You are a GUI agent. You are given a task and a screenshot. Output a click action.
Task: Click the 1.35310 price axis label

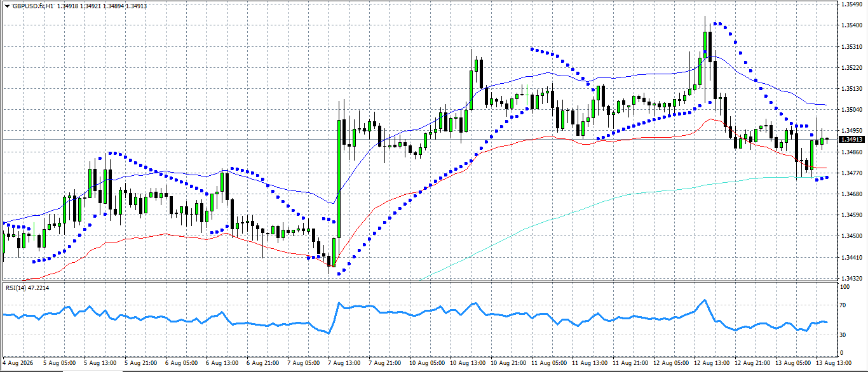click(851, 46)
